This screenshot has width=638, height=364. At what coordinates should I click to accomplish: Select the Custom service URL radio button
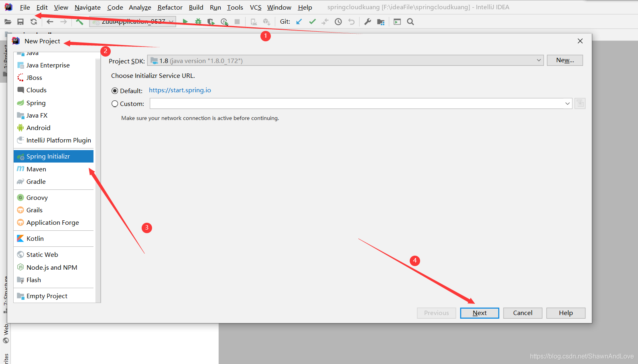(x=115, y=104)
